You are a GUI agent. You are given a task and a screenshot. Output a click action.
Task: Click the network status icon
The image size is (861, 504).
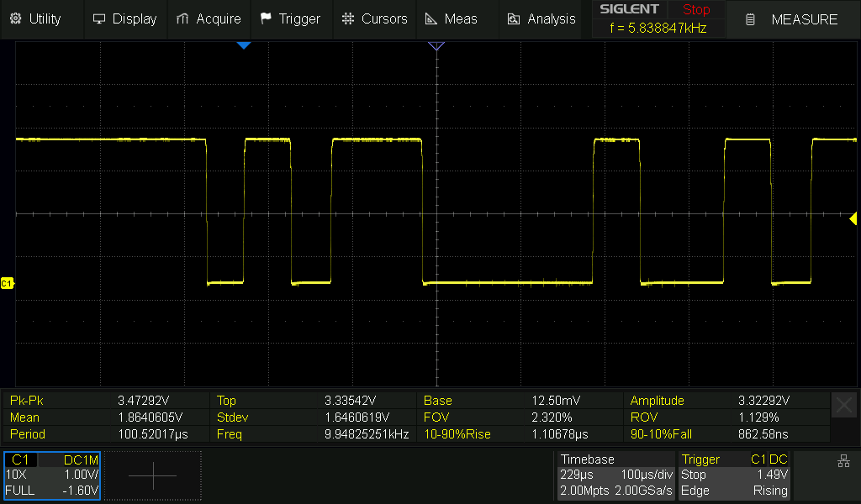pos(844,460)
